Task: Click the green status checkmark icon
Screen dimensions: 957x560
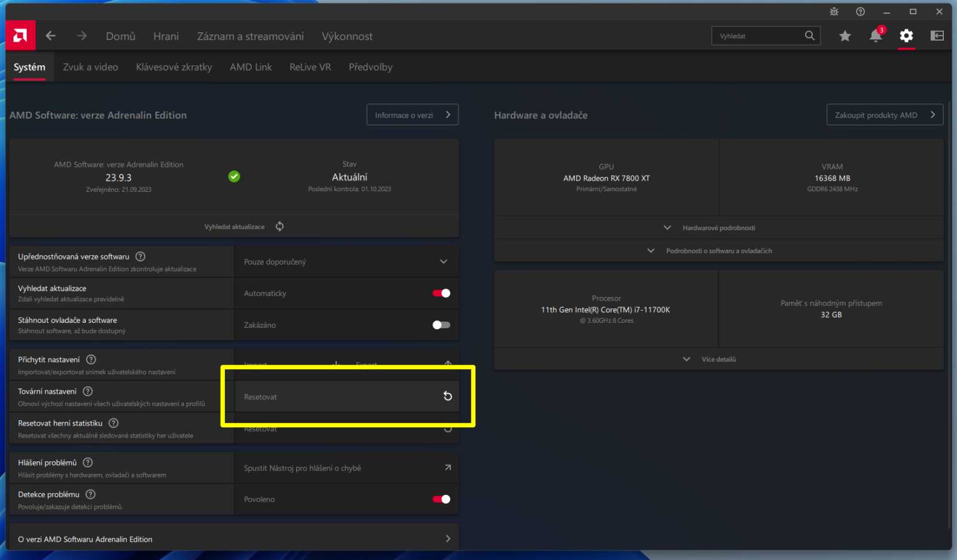Action: coord(234,176)
